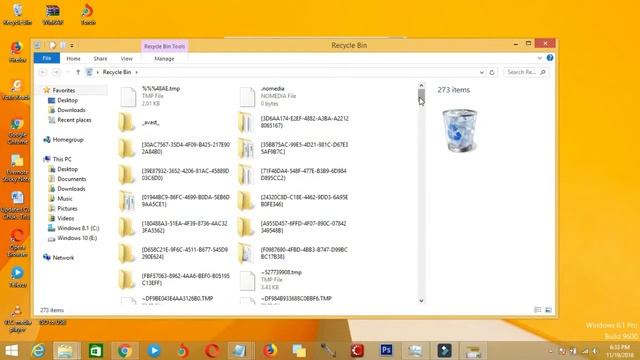Open Explorer Help question mark icon
Viewport: 640px width, 360px height.
pyautogui.click(x=550, y=58)
